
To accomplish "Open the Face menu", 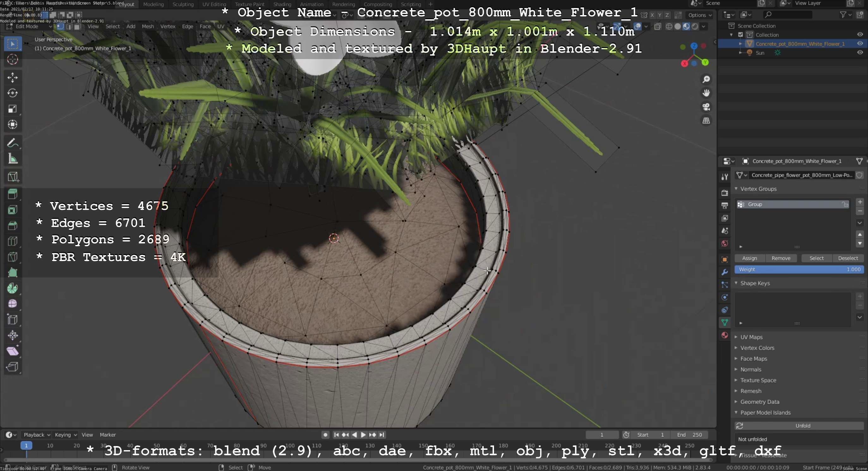I will (205, 27).
